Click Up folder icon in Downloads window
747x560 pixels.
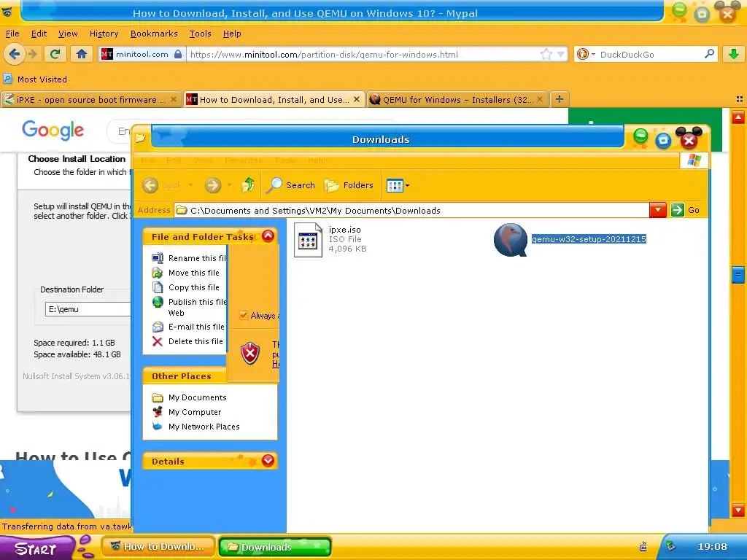coord(248,184)
